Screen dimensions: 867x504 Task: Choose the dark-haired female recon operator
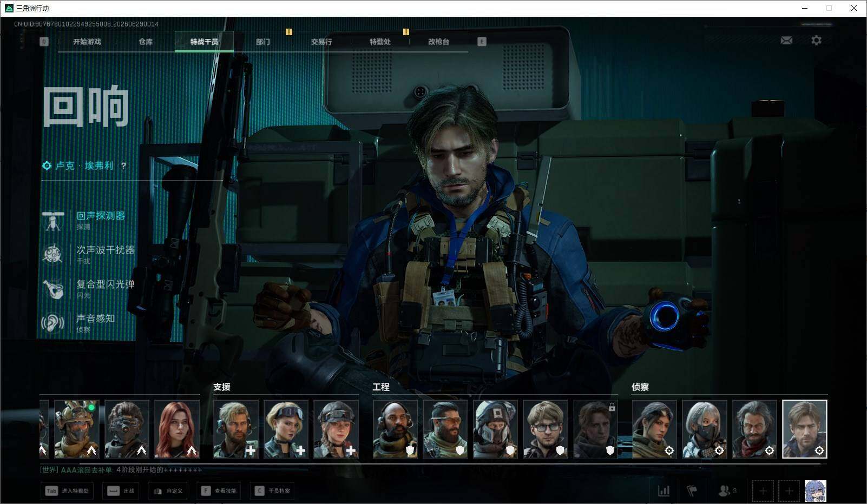point(654,429)
